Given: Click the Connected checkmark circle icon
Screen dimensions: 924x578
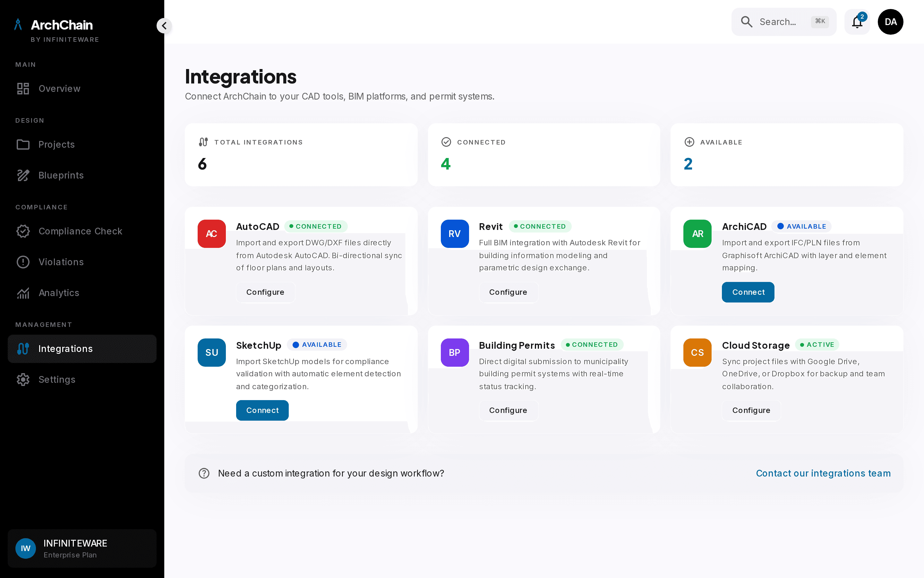Looking at the screenshot, I should click(x=446, y=142).
